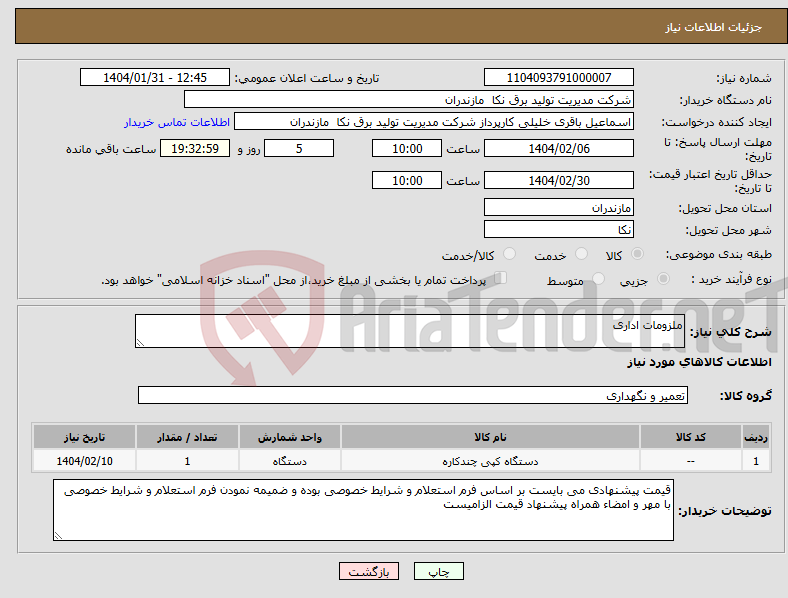Image resolution: width=788 pixels, height=598 pixels.
Task: Click the resize handle of شرح کلی نیاز box
Action: coord(140,342)
